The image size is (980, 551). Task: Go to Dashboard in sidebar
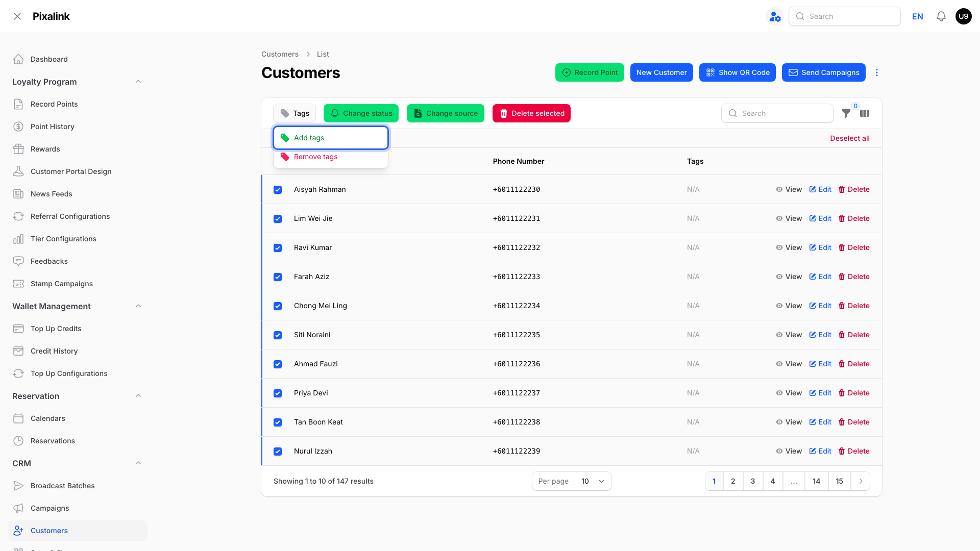pos(78,59)
